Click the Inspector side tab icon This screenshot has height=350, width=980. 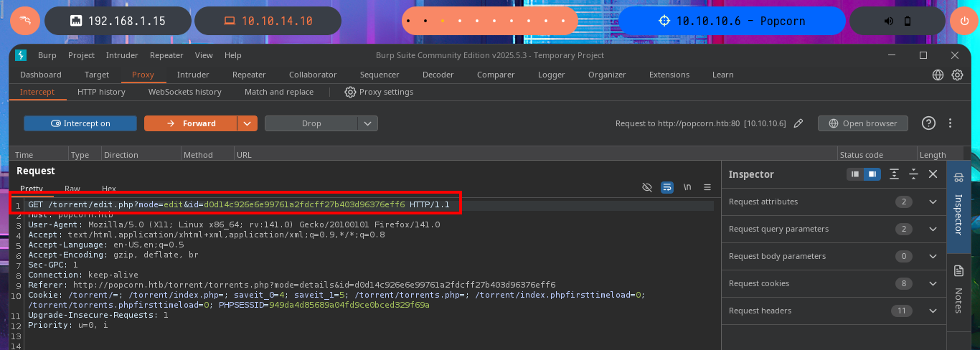pyautogui.click(x=958, y=179)
